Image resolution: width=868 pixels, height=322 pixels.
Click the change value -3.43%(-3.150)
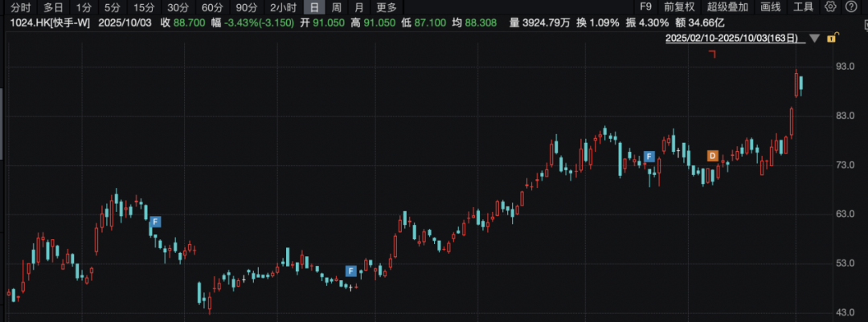[x=258, y=22]
